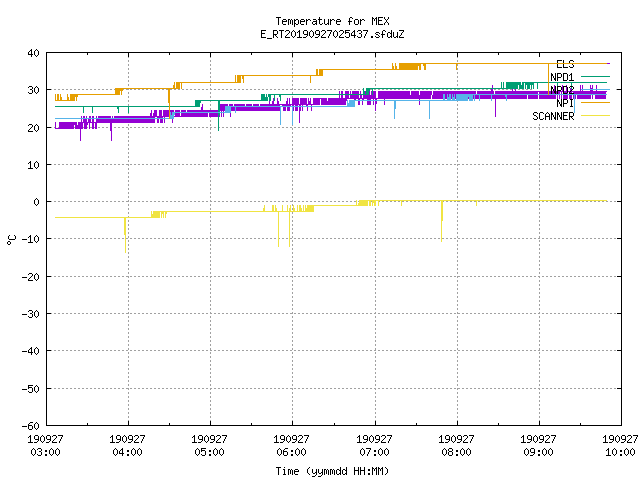Click the x-axis tick label 190927 05:00

coord(209,446)
